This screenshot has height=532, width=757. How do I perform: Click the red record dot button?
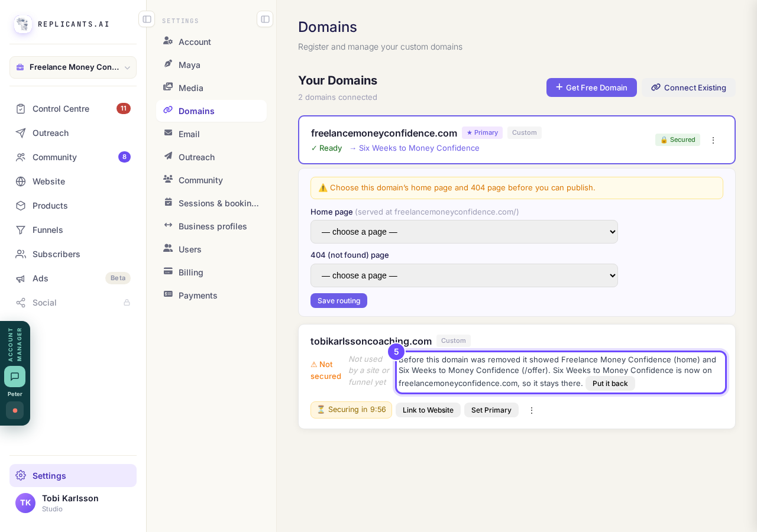click(15, 410)
